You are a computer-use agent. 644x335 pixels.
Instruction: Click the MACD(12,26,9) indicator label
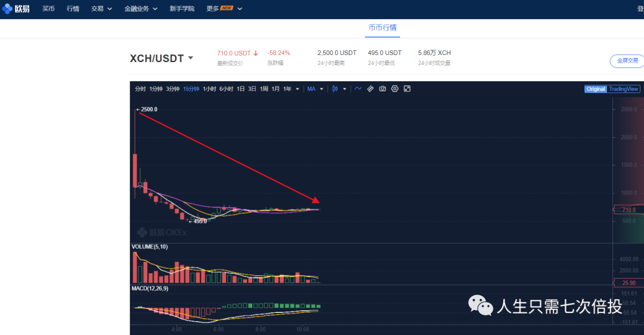click(x=150, y=288)
